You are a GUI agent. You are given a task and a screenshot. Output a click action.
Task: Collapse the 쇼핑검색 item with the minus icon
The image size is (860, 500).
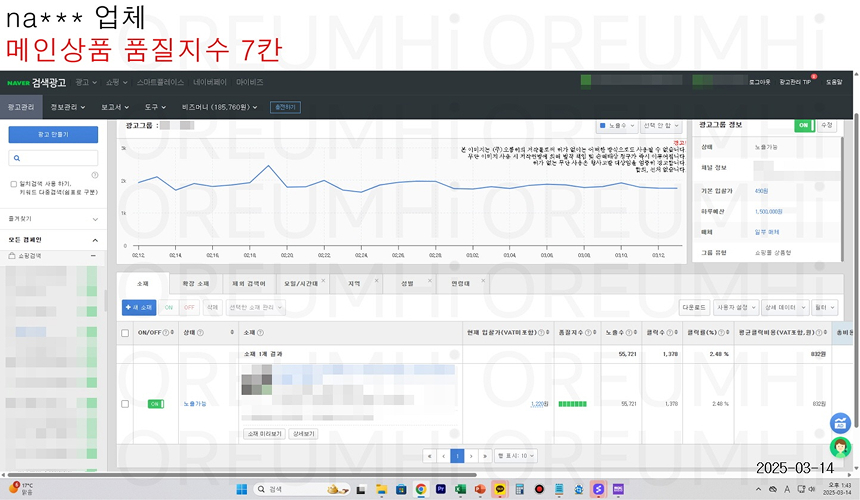(x=93, y=256)
